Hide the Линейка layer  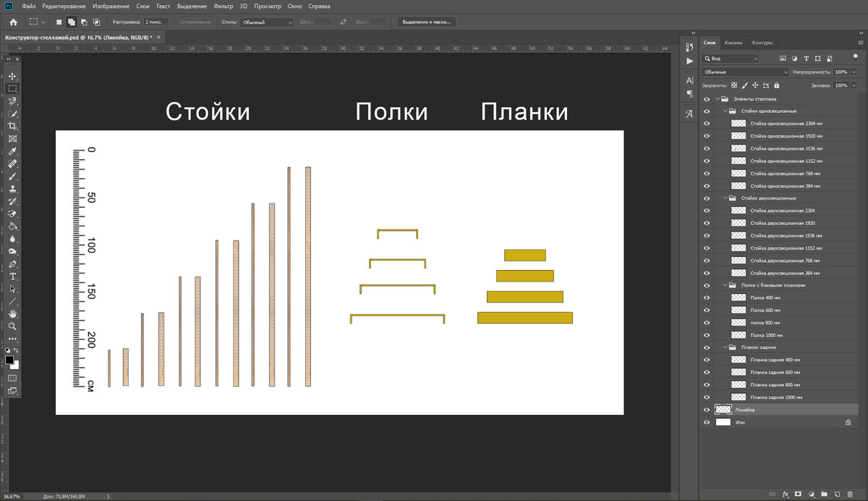coord(707,409)
